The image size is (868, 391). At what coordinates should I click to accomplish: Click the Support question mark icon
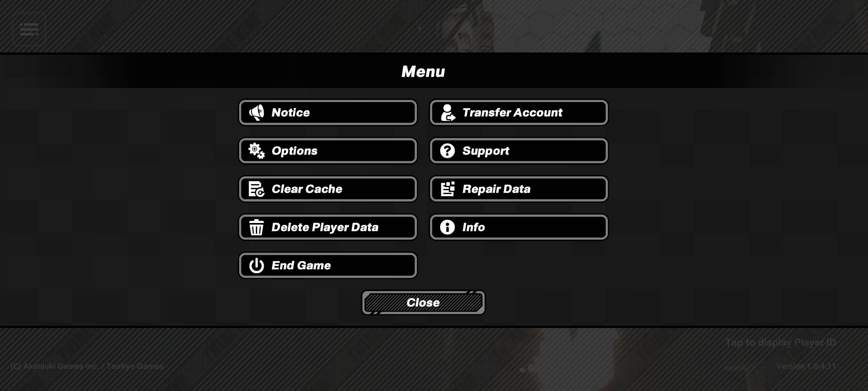[447, 151]
